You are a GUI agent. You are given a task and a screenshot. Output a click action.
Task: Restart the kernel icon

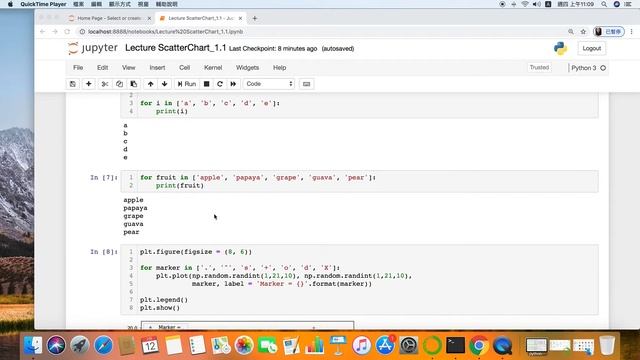click(220, 84)
